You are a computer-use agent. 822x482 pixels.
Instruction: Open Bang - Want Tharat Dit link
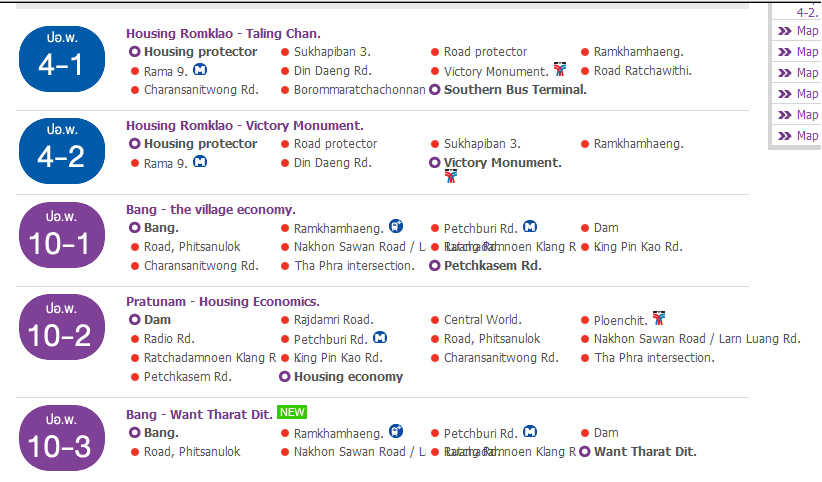click(x=199, y=414)
